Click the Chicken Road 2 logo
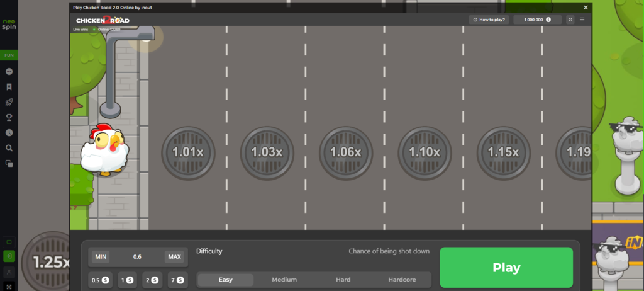644x291 pixels. pyautogui.click(x=103, y=20)
